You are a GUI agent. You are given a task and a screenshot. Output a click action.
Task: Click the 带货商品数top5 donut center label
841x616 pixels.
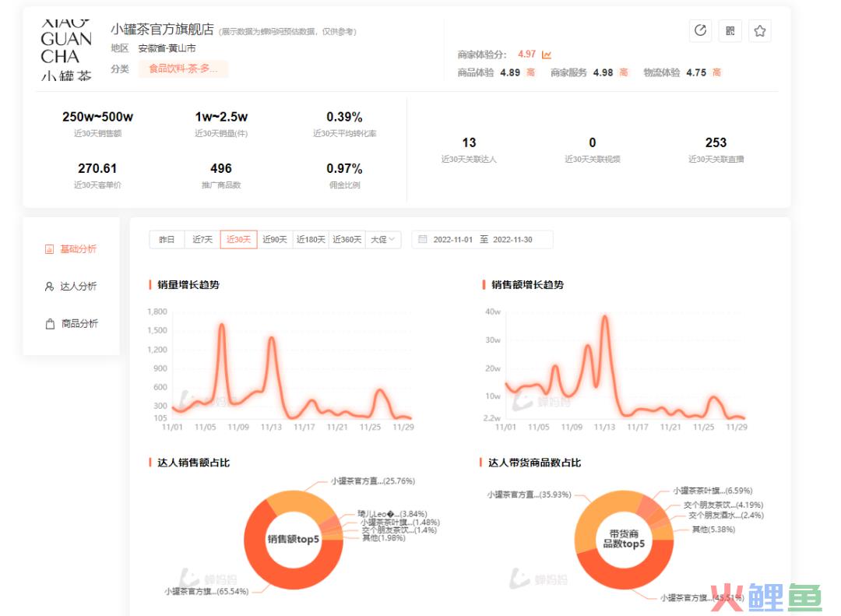624,539
